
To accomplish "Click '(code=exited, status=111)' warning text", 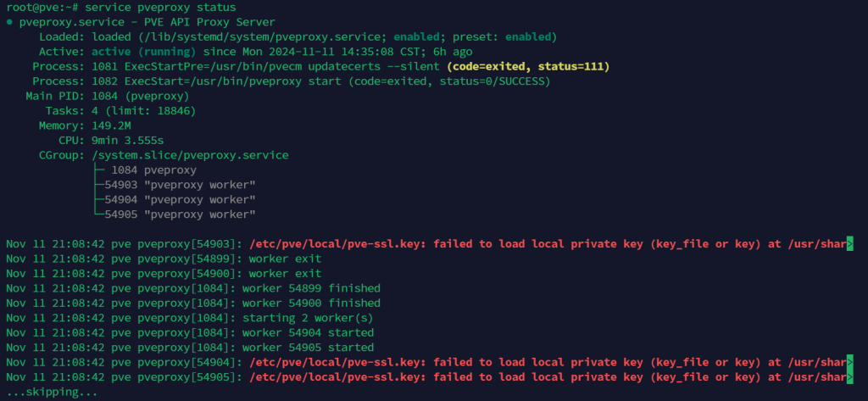I will point(528,66).
